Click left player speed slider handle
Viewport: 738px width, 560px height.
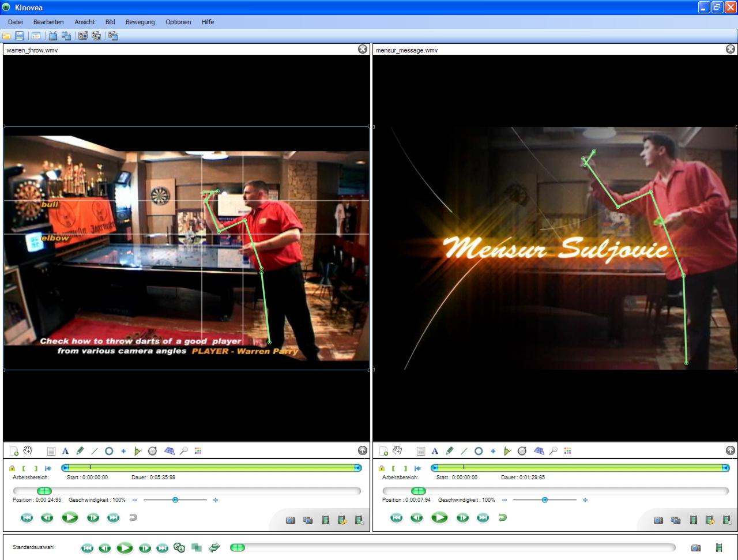coord(175,500)
